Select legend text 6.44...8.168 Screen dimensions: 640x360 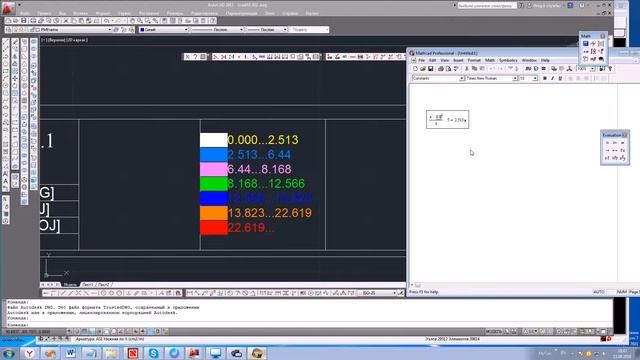pyautogui.click(x=259, y=169)
